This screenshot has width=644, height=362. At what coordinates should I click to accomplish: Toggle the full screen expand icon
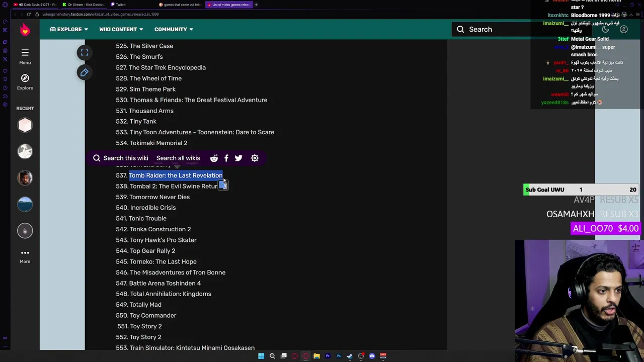[x=85, y=52]
